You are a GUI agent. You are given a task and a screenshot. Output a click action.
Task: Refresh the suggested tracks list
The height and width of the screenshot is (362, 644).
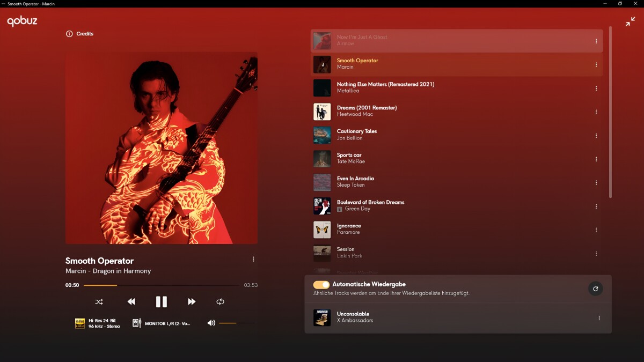(596, 289)
